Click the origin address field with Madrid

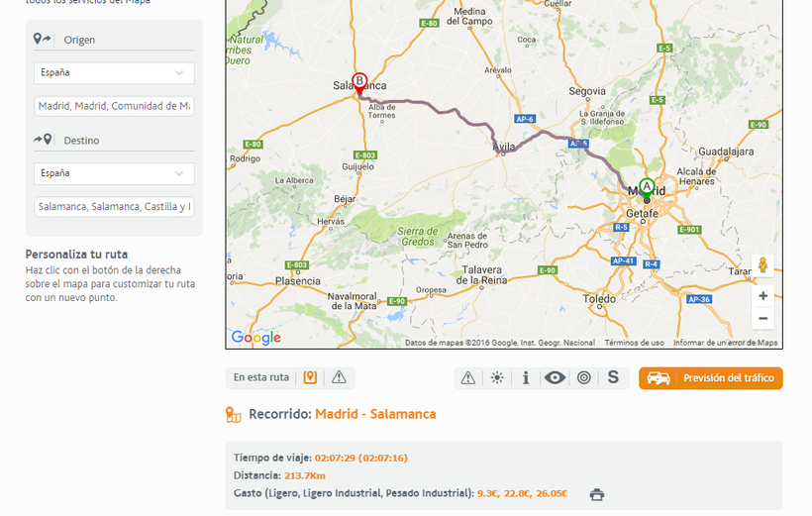[x=114, y=106]
